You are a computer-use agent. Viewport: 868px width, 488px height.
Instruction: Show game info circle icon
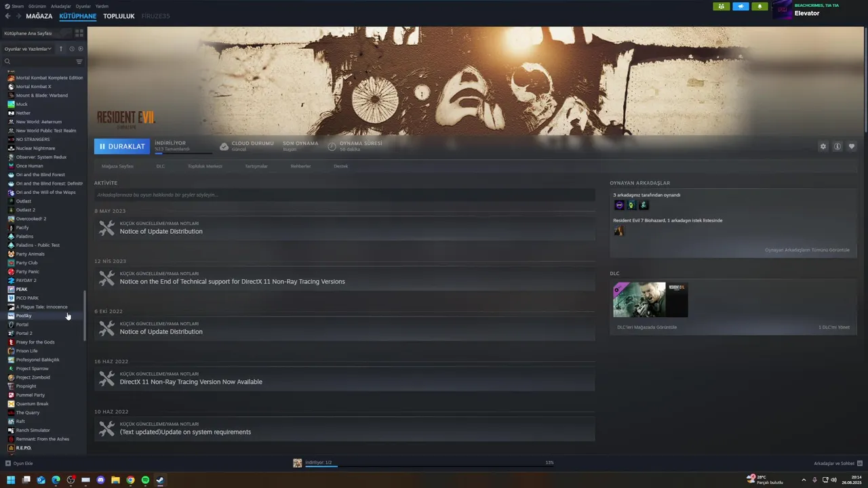pos(837,146)
